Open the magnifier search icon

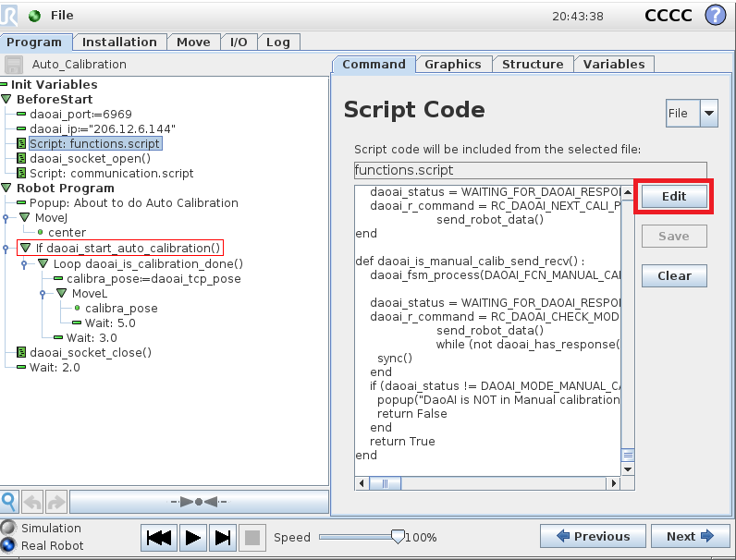coord(9,502)
